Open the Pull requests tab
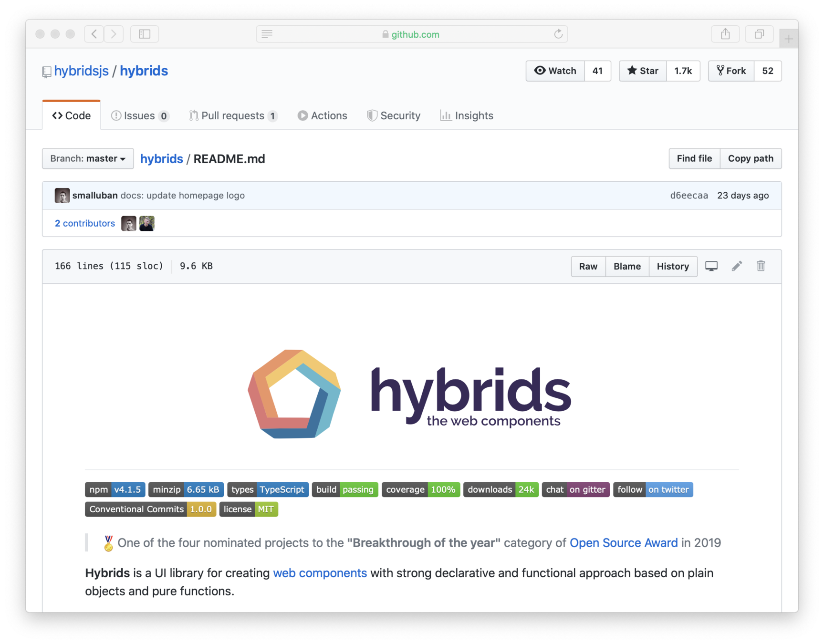 233,115
